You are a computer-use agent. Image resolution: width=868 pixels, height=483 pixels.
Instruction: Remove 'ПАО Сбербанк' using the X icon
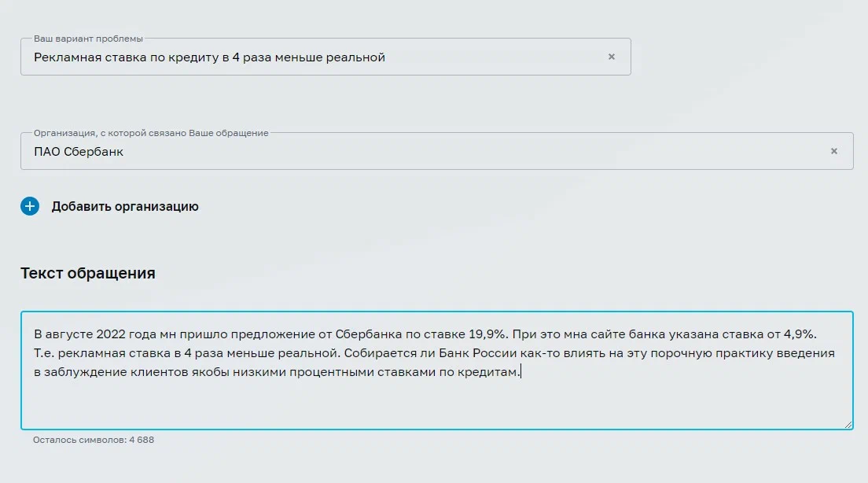(x=834, y=151)
